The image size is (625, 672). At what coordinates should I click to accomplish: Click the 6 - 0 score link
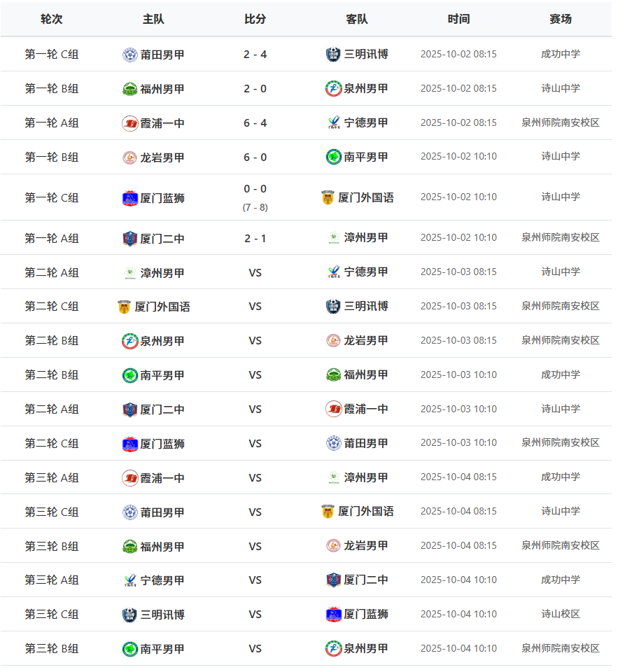tap(255, 156)
